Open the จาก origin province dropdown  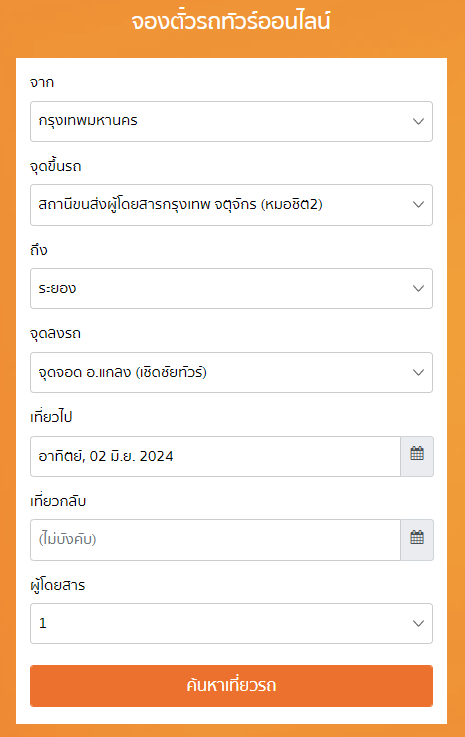231,121
